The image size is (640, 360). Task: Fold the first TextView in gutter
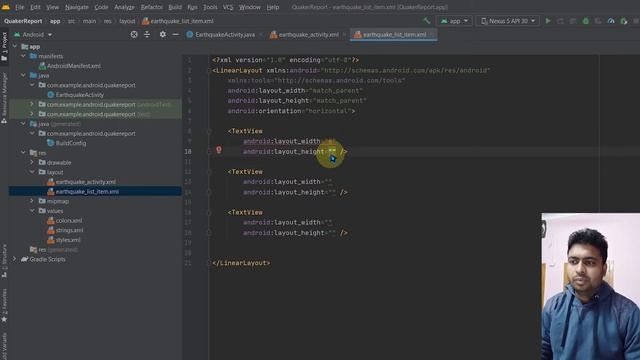209,131
